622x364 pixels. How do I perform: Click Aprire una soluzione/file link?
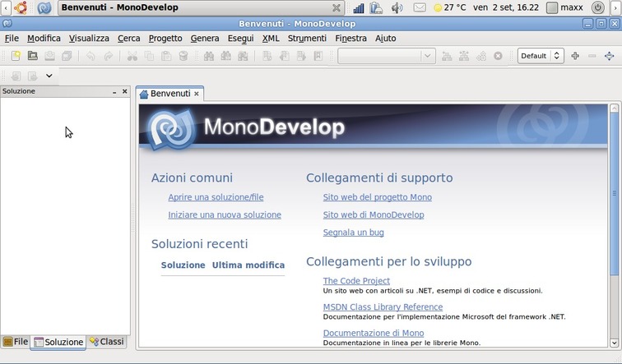[x=216, y=197]
